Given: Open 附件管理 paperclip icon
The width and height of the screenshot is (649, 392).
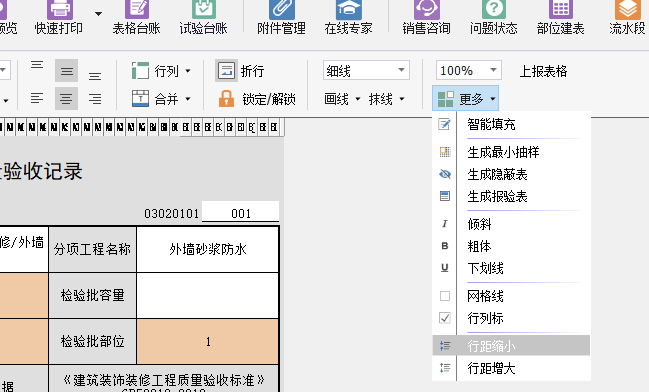Looking at the screenshot, I should click(282, 9).
